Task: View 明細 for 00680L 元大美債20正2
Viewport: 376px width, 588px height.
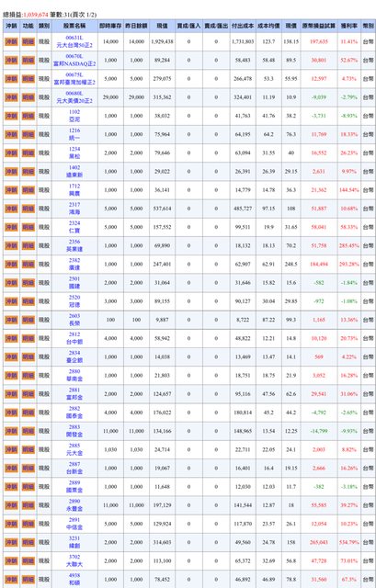Action: coord(28,97)
